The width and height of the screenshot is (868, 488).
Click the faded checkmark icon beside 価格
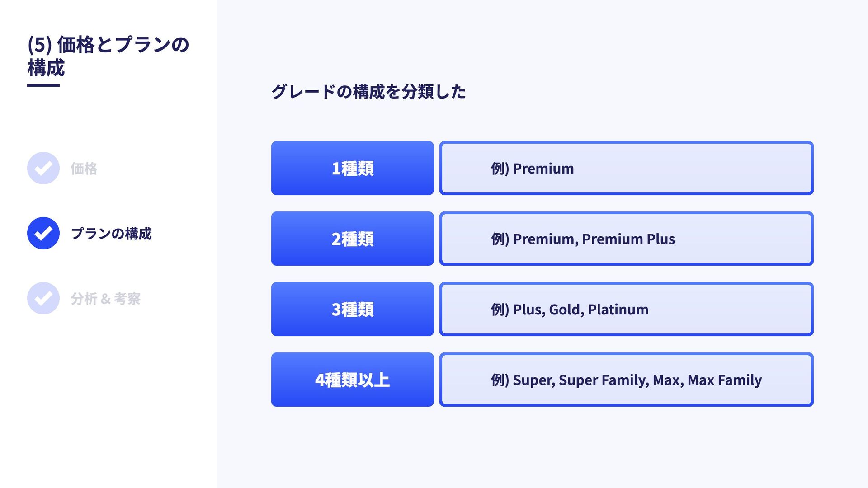pos(43,168)
